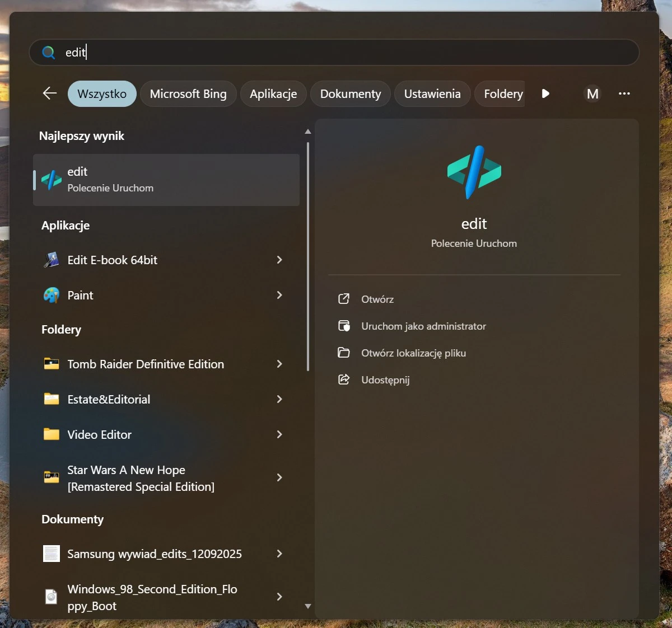The width and height of the screenshot is (672, 628).
Task: Click Uruchom jako administrator
Action: tap(423, 326)
